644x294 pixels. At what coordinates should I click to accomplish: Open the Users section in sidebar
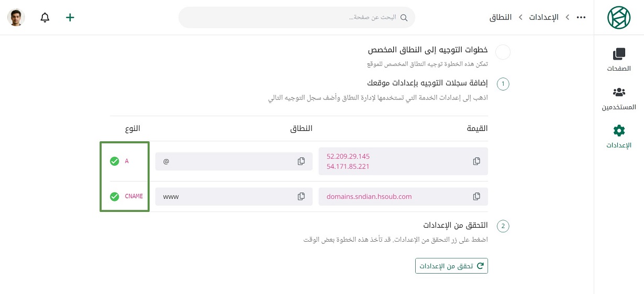click(x=619, y=98)
